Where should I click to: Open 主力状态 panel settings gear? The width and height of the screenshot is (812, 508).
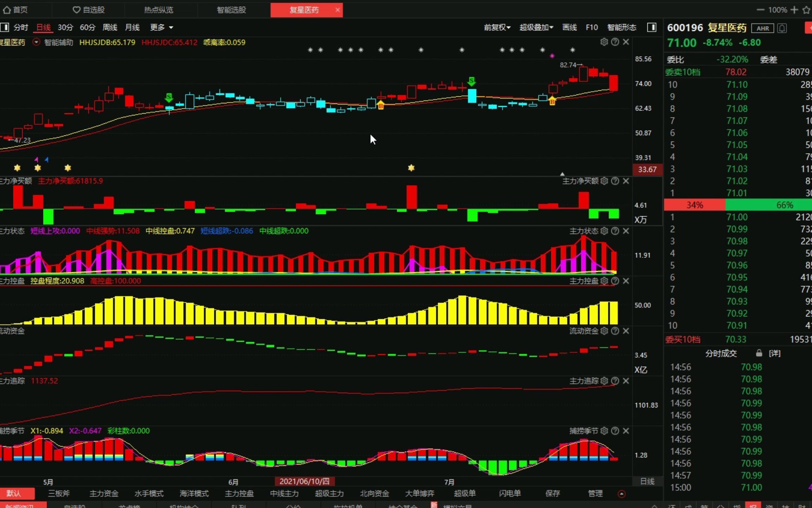point(604,231)
